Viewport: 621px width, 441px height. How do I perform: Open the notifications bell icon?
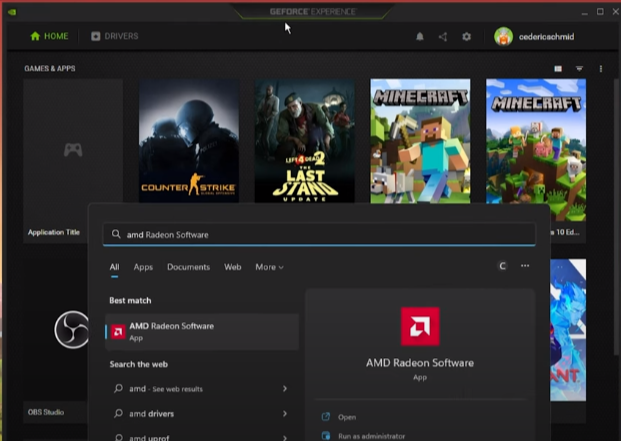click(x=420, y=37)
